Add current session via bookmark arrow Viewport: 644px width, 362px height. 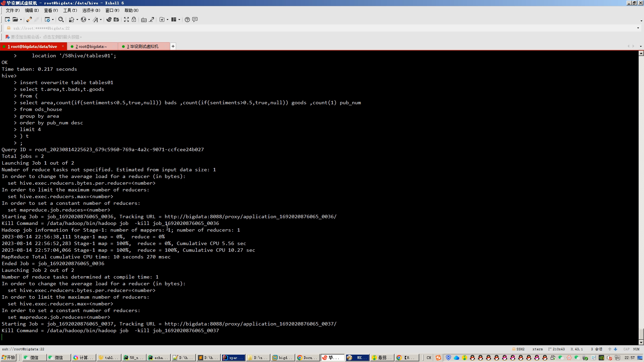tap(7, 37)
